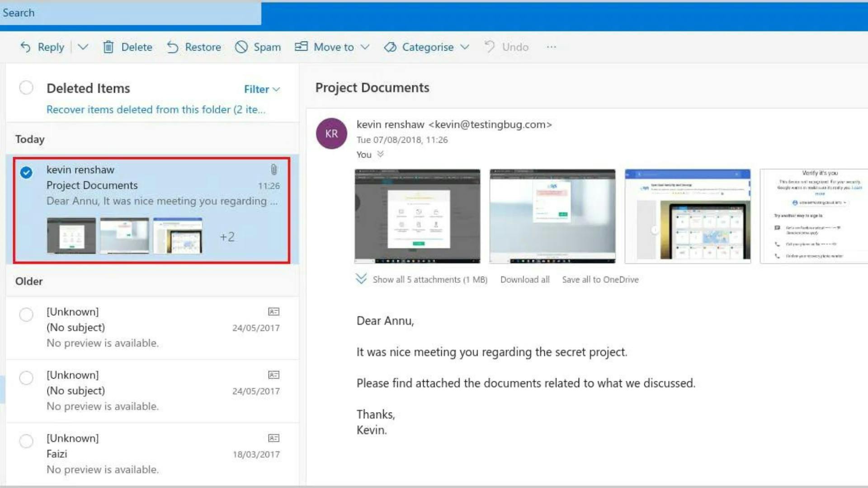The height and width of the screenshot is (488, 868).
Task: Expand the Reply dropdown arrow
Action: [x=84, y=47]
